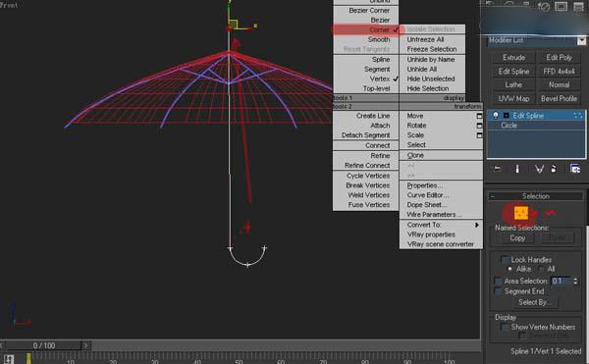
Task: Enable Show Vertex Numbers checkbox
Action: [x=506, y=327]
